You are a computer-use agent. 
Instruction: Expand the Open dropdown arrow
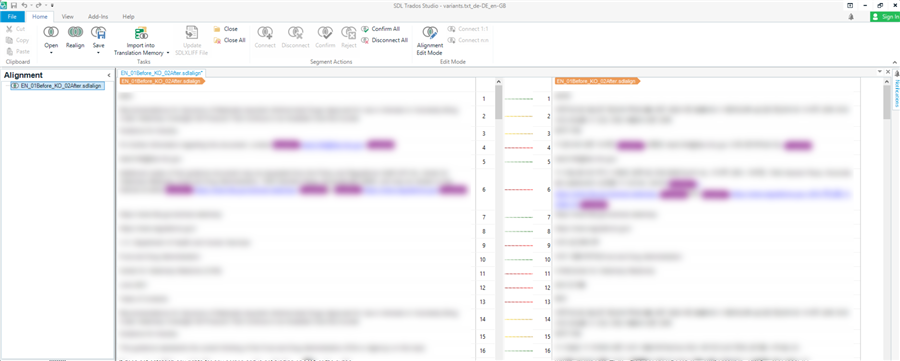51,52
